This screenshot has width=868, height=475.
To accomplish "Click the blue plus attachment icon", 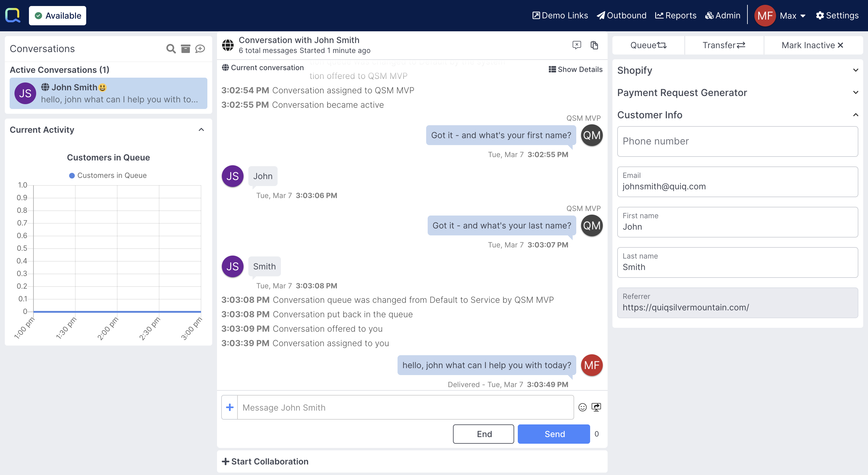I will point(230,407).
